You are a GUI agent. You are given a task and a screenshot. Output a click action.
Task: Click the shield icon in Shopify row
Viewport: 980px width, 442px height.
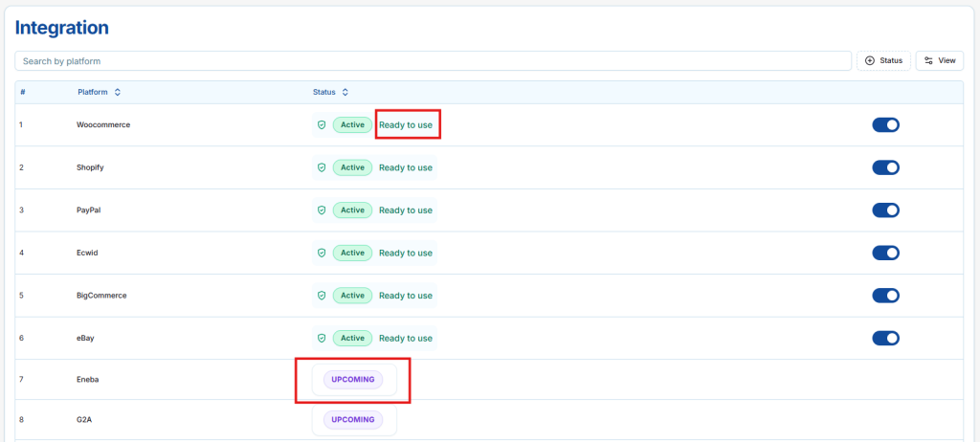tap(322, 167)
